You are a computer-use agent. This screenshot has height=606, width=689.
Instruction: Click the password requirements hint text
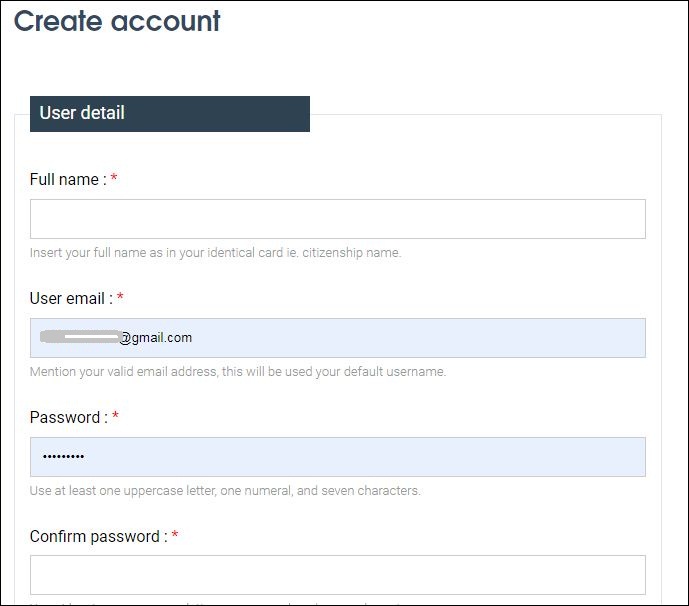pos(225,491)
